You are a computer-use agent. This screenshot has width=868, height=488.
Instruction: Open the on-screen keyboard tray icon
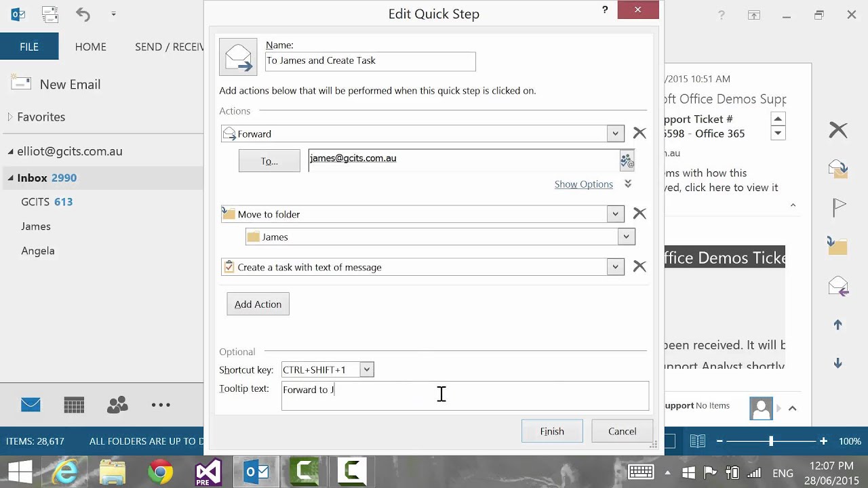[641, 472]
